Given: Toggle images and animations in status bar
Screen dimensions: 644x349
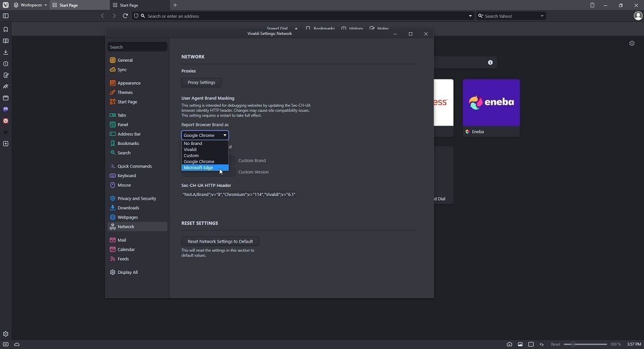Looking at the screenshot, I should tap(520, 344).
